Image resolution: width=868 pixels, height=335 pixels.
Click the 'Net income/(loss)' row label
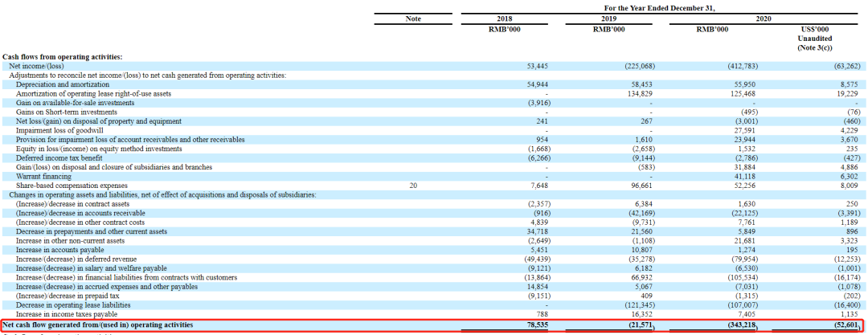click(x=38, y=66)
